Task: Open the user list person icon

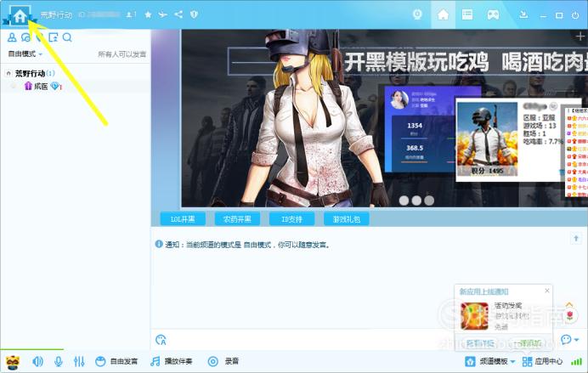Action: 12,37
